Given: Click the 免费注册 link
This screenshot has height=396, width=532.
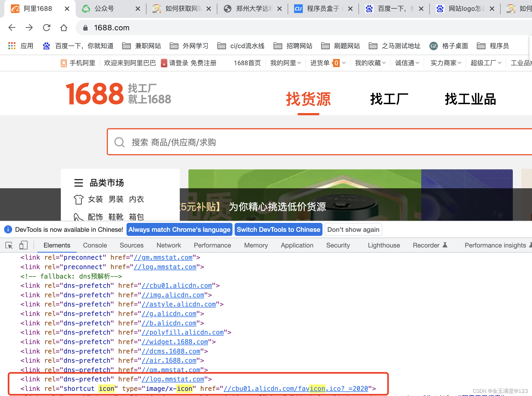Looking at the screenshot, I should point(204,63).
